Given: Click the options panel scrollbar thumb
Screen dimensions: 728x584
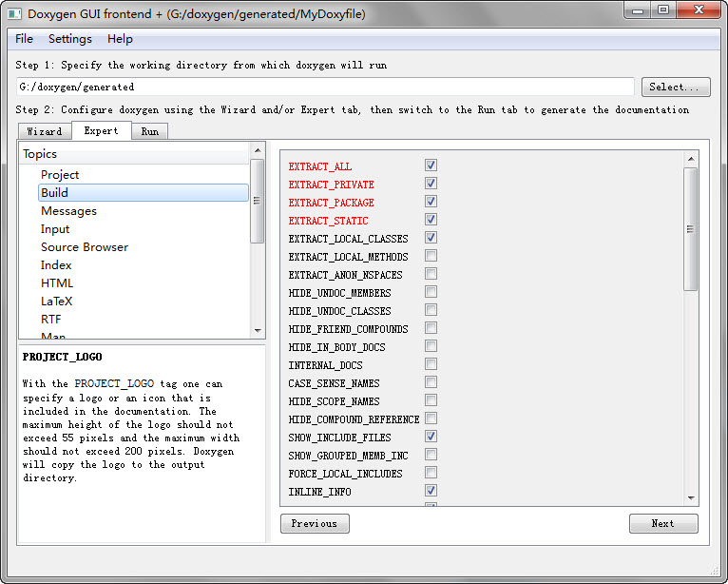Looking at the screenshot, I should [691, 229].
